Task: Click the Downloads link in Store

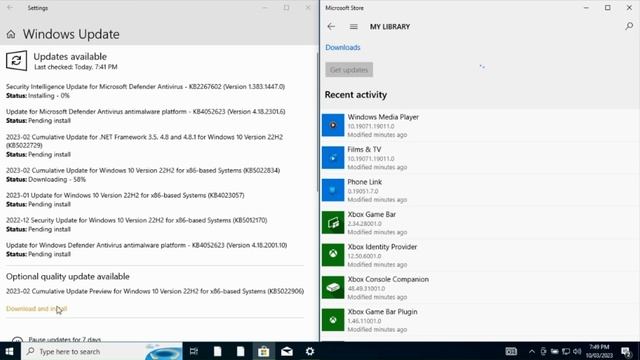Action: [343, 47]
